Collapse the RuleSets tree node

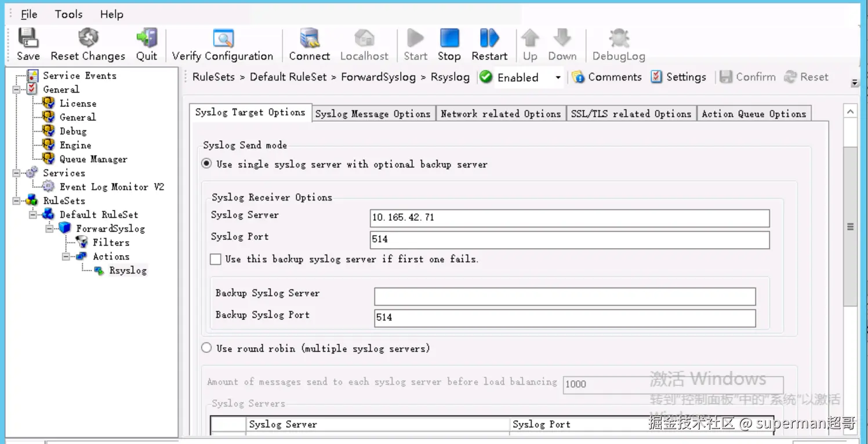pyautogui.click(x=16, y=201)
